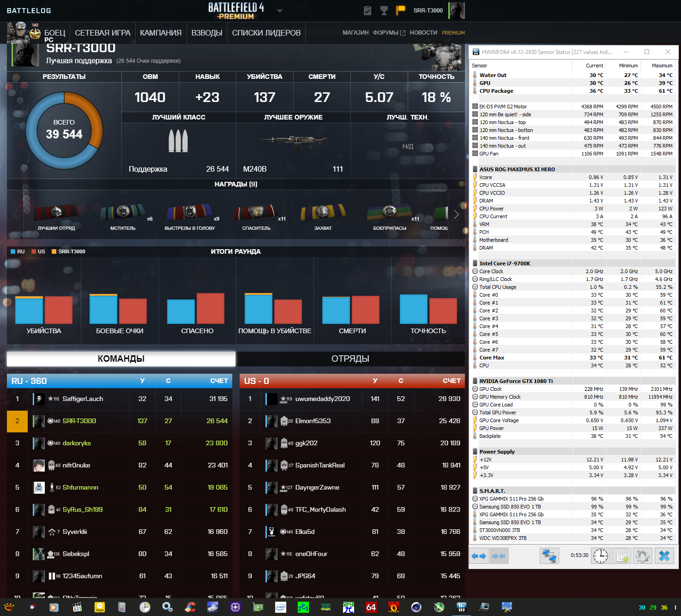Open the PREMIUM link
681x616 pixels.
(453, 33)
